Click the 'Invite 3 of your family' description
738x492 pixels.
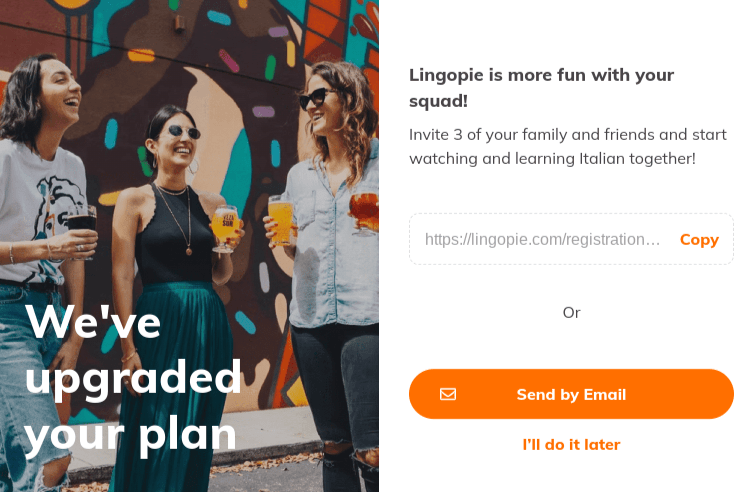coord(568,146)
